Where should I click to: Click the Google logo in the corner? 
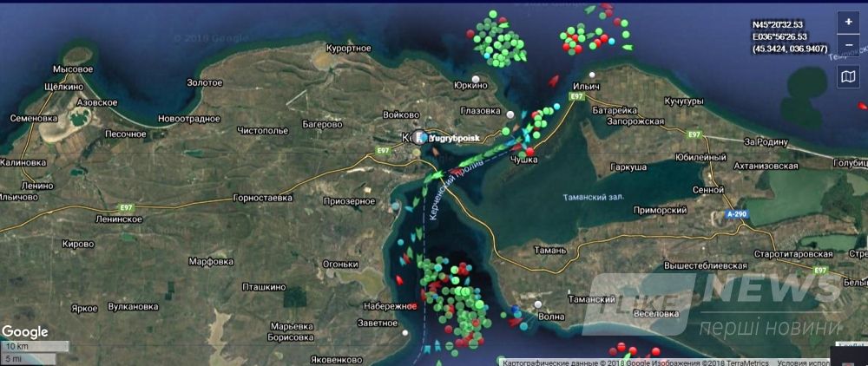24,332
